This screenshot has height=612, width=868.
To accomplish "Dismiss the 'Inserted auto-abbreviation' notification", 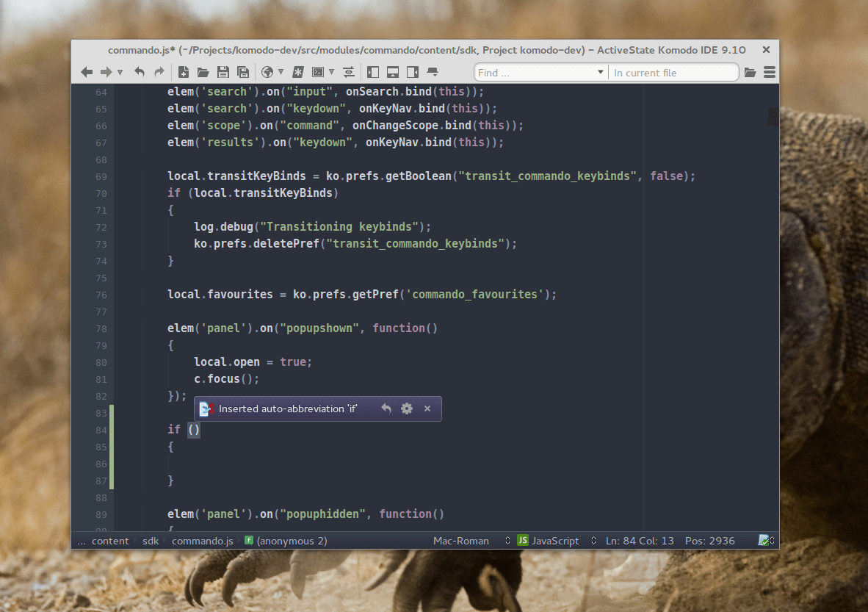I will pos(427,408).
